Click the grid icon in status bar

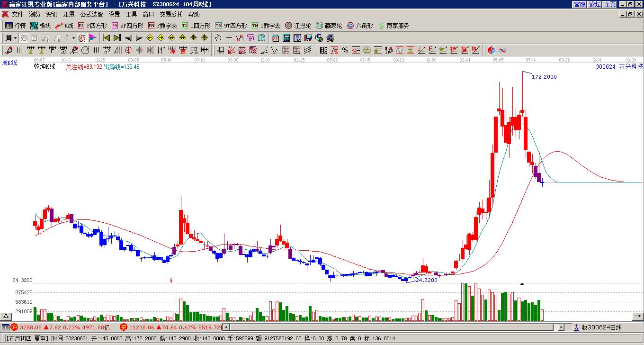coord(5,327)
